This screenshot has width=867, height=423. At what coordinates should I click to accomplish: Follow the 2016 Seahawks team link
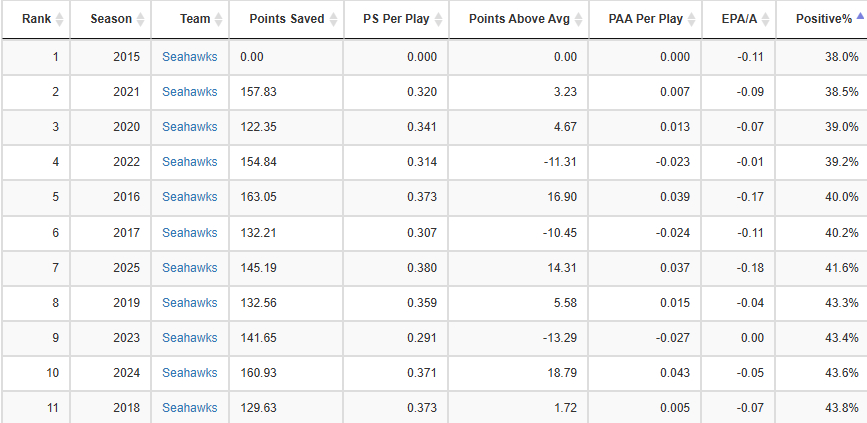(189, 197)
